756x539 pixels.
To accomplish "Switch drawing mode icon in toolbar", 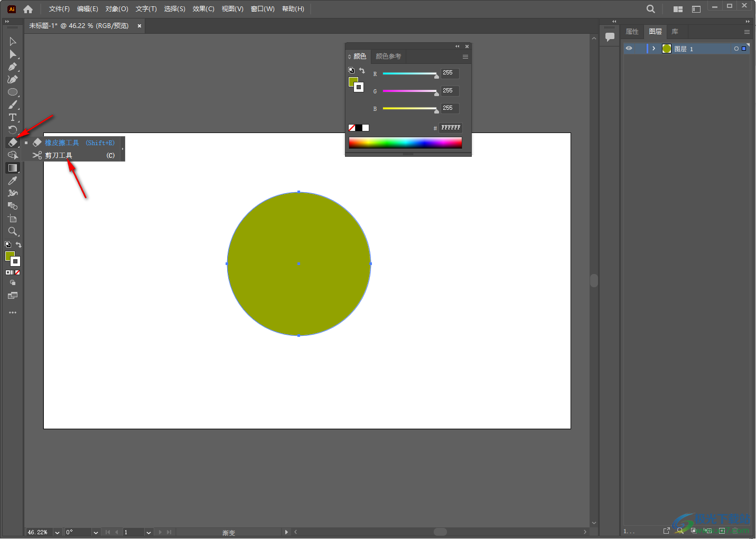I will [x=13, y=283].
